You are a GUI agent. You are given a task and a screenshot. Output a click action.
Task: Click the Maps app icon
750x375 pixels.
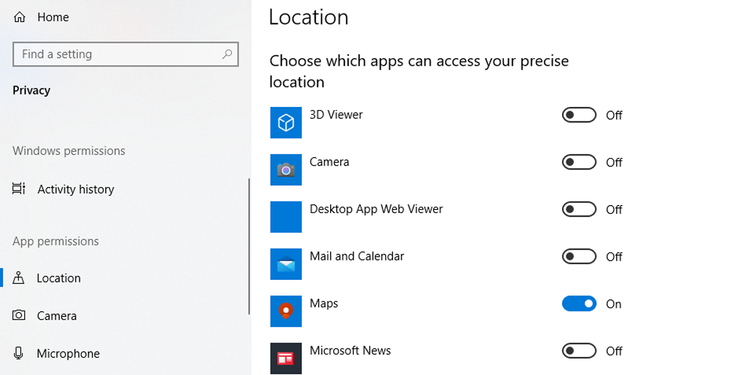(286, 311)
